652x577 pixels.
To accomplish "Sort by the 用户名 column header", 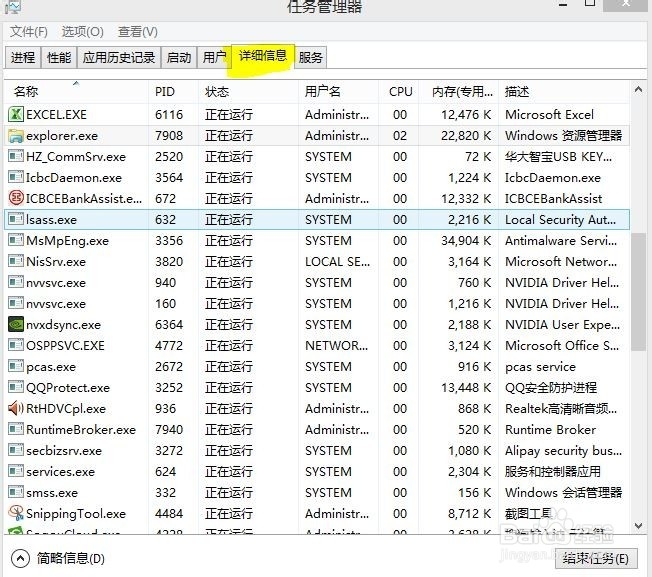I will [x=338, y=91].
